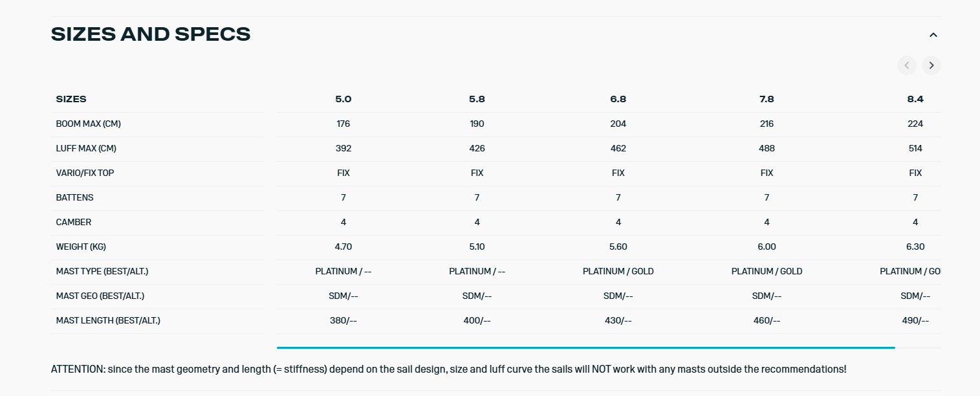Click the Mast Length (Best/Alt.) row label
980x396 pixels.
click(x=108, y=320)
